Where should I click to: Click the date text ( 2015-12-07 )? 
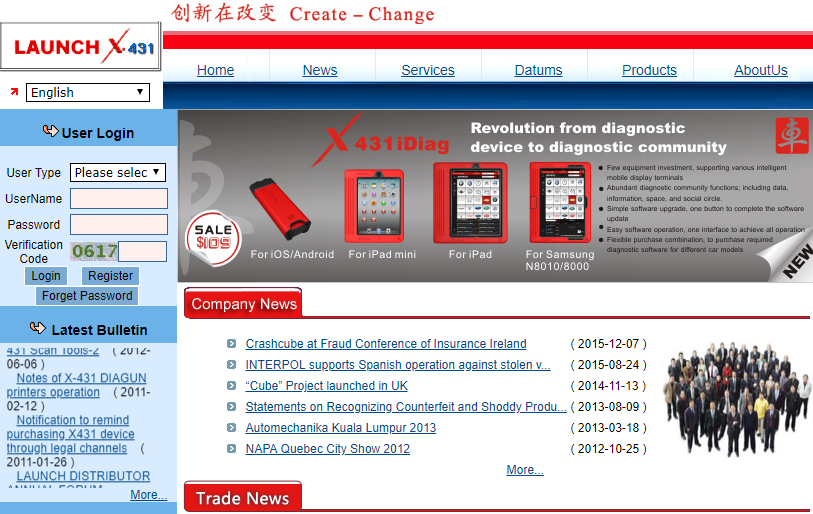[608, 343]
